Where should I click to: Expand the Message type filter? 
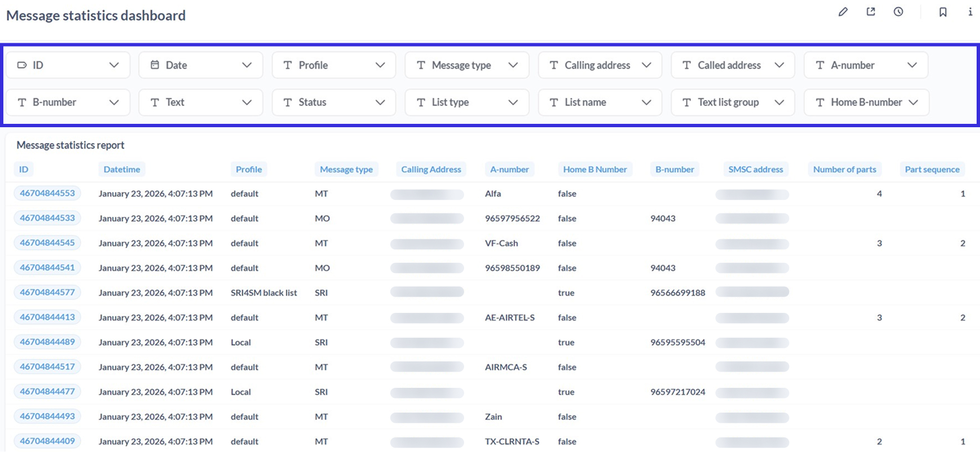[x=467, y=65]
